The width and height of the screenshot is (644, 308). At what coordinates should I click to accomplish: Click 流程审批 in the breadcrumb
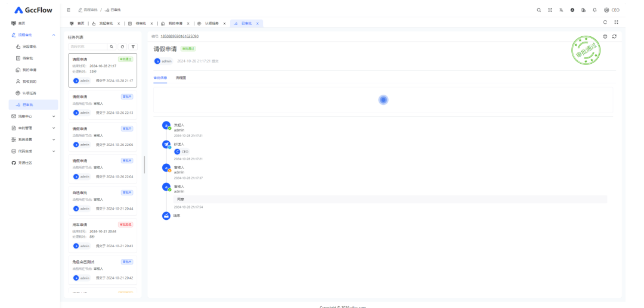click(88, 10)
